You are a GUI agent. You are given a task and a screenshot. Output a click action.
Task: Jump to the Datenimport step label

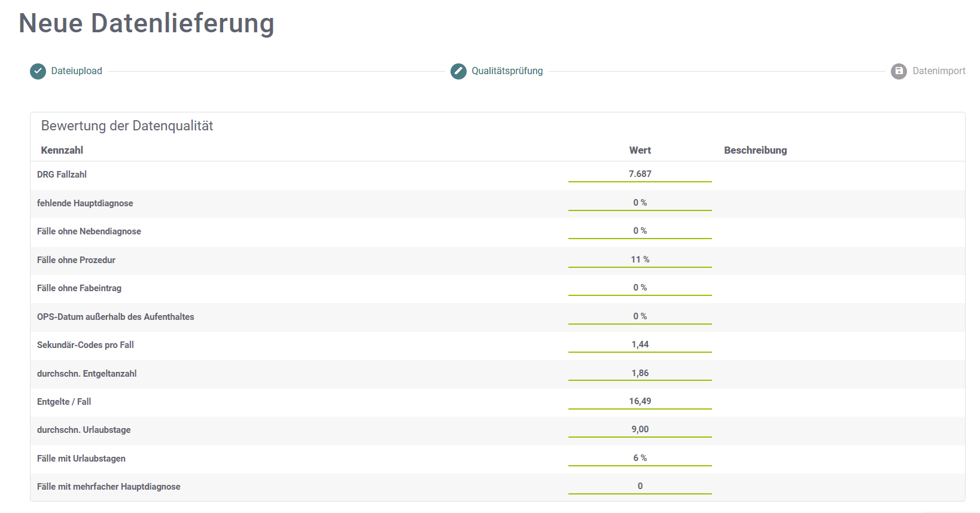(939, 71)
